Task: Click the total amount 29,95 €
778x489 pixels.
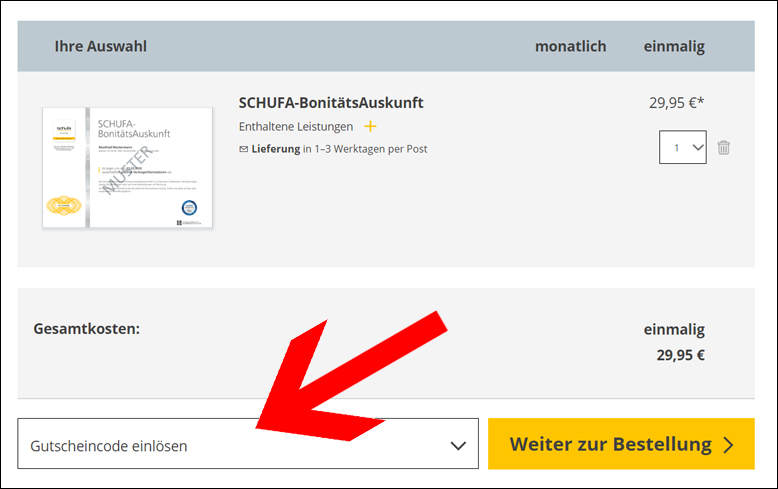Action: click(x=680, y=355)
